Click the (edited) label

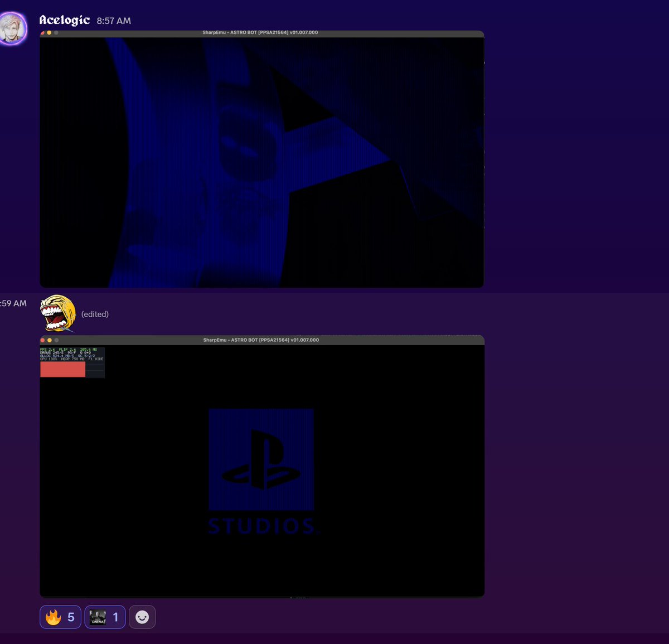click(95, 314)
